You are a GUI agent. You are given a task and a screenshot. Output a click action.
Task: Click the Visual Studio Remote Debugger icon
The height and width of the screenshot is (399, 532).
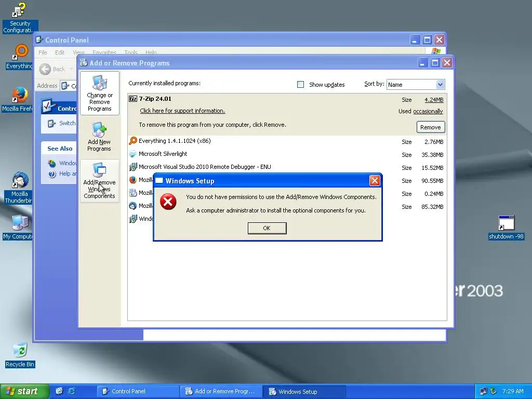coord(132,167)
